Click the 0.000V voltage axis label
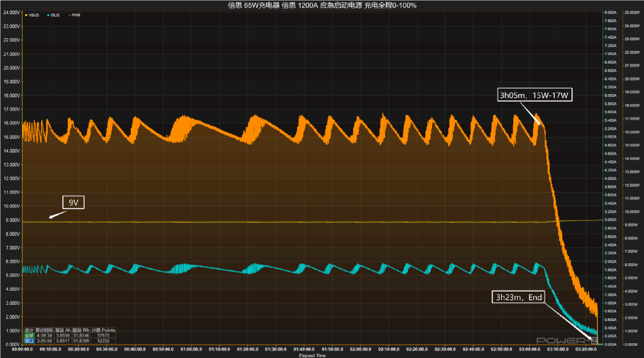 point(12,345)
